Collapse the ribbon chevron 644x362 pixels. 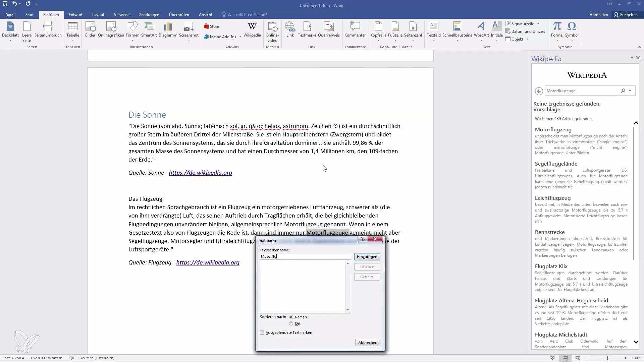click(x=639, y=47)
